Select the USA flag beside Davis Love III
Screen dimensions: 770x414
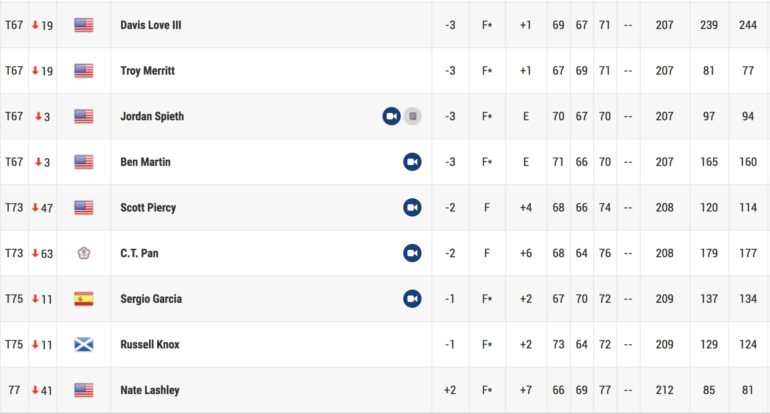click(83, 25)
